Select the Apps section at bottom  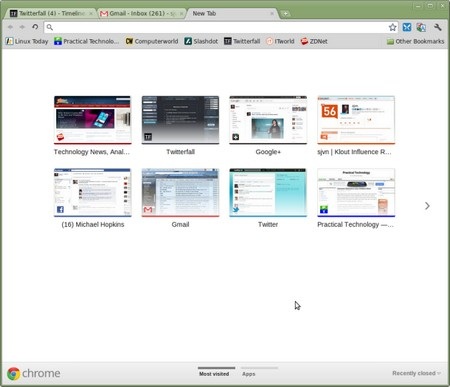pyautogui.click(x=249, y=374)
